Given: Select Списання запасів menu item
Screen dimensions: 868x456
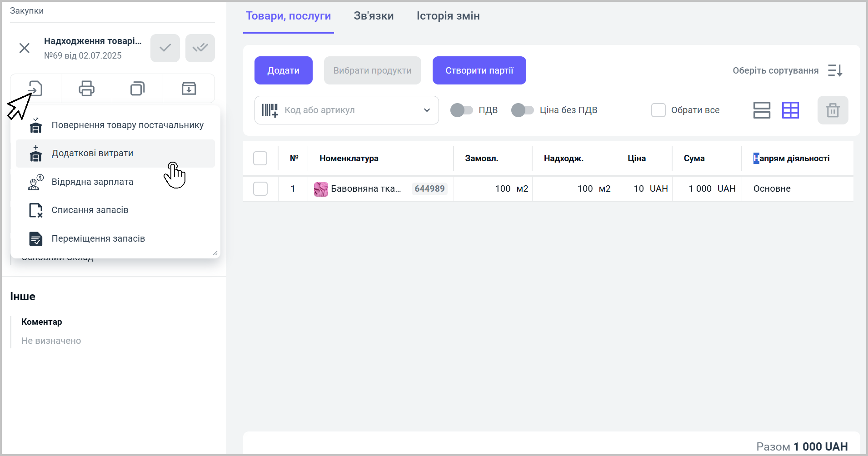Looking at the screenshot, I should [x=90, y=210].
